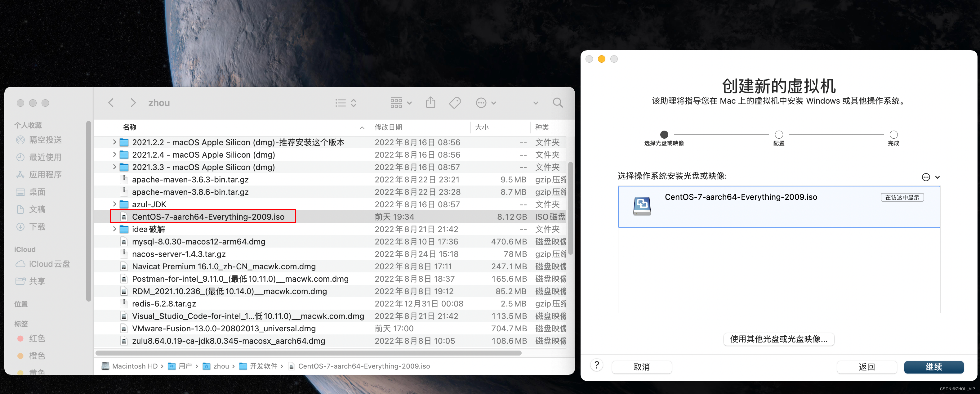Expand the azul-JDK folder
Image resolution: width=980 pixels, height=394 pixels.
[x=114, y=204]
